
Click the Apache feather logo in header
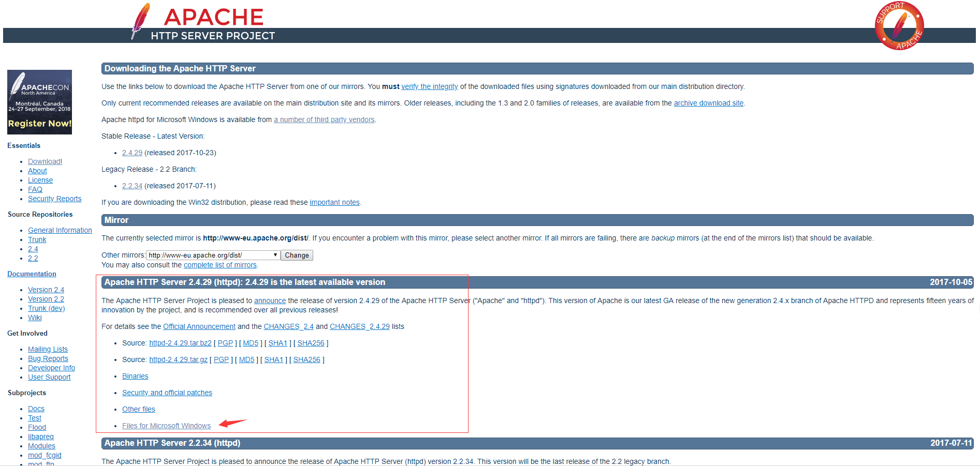(x=141, y=21)
